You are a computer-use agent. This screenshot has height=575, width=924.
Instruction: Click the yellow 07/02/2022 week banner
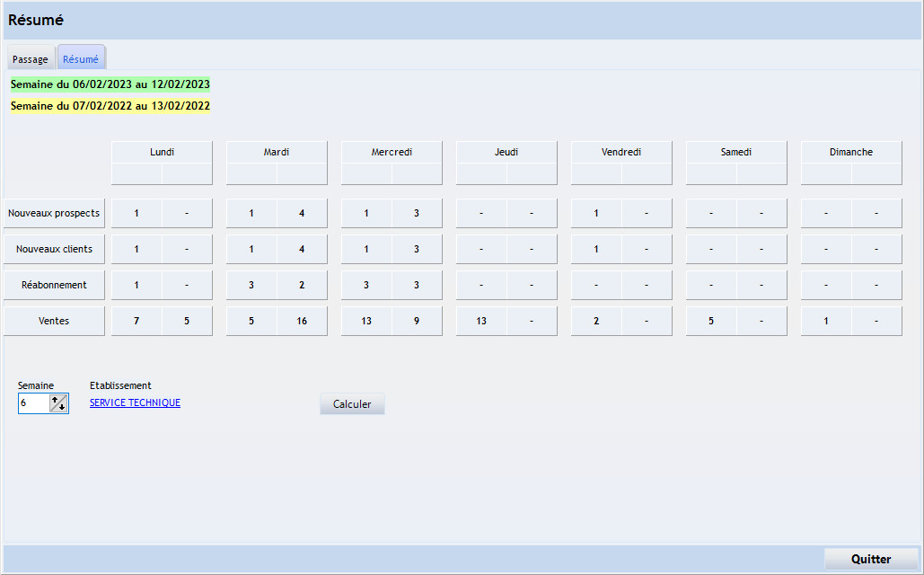pos(110,106)
